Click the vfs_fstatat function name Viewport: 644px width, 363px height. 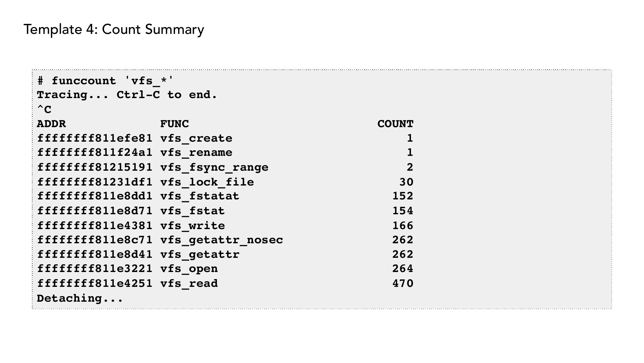point(200,196)
